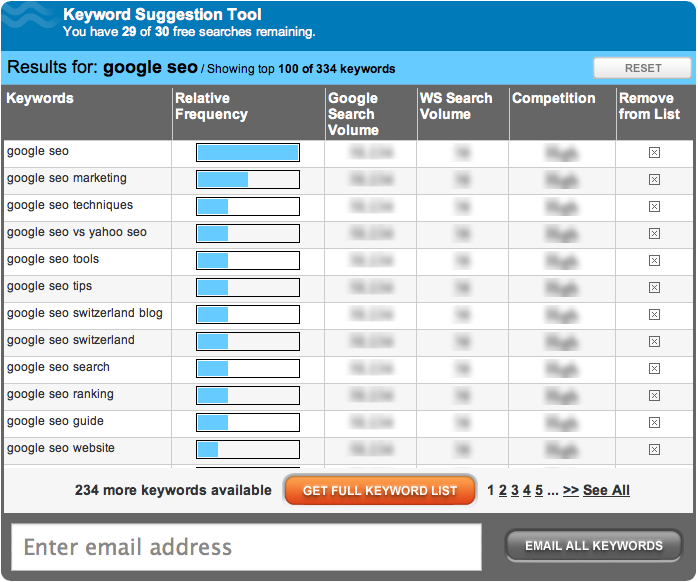Click GET FULL KEYWORD LIST button

(380, 490)
